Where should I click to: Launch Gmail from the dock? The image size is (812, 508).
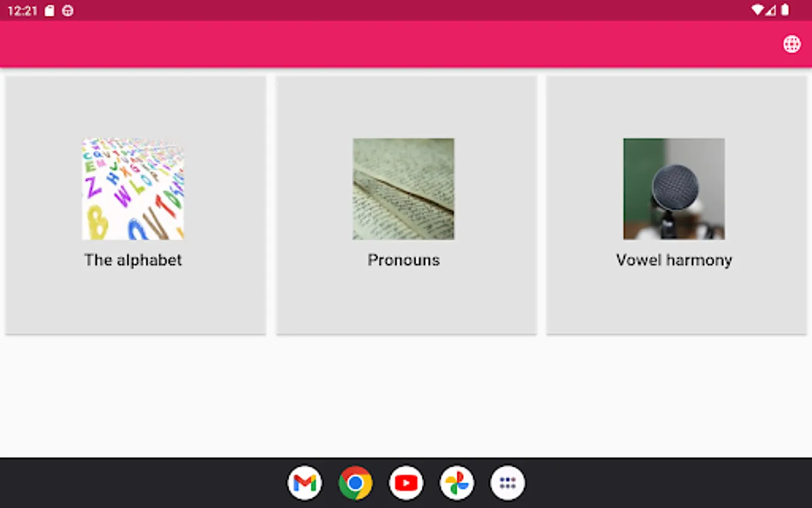pos(304,483)
